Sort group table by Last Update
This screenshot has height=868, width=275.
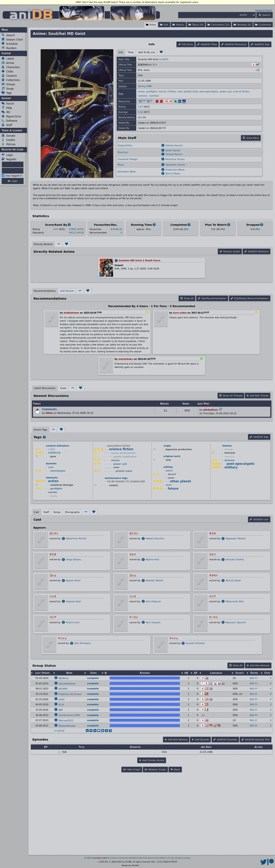tap(42, 673)
